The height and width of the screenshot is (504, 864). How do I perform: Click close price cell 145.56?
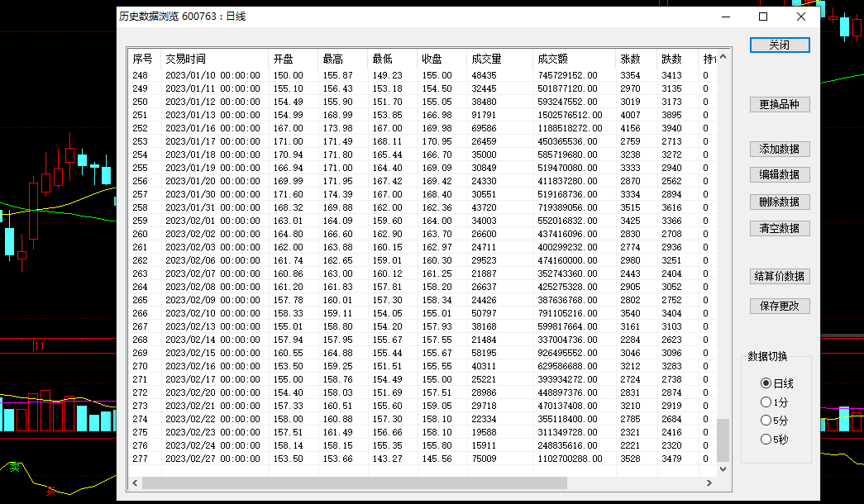click(437, 459)
